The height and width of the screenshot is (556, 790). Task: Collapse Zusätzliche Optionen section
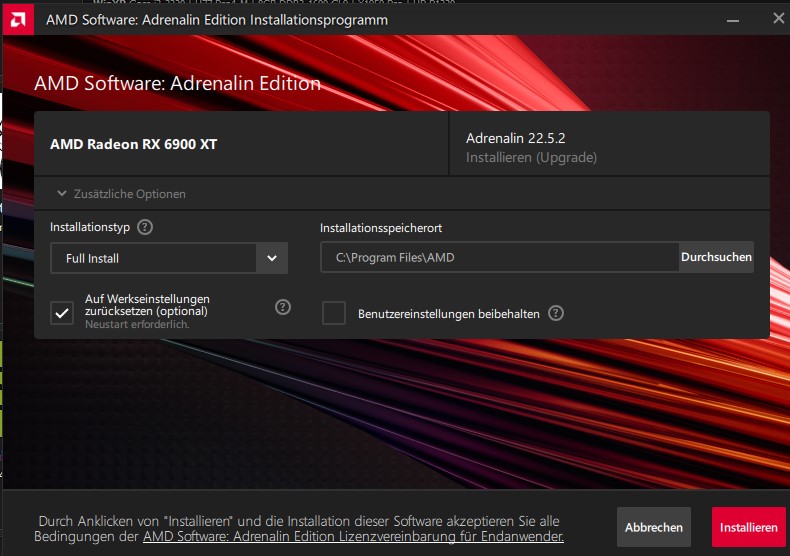pos(121,193)
